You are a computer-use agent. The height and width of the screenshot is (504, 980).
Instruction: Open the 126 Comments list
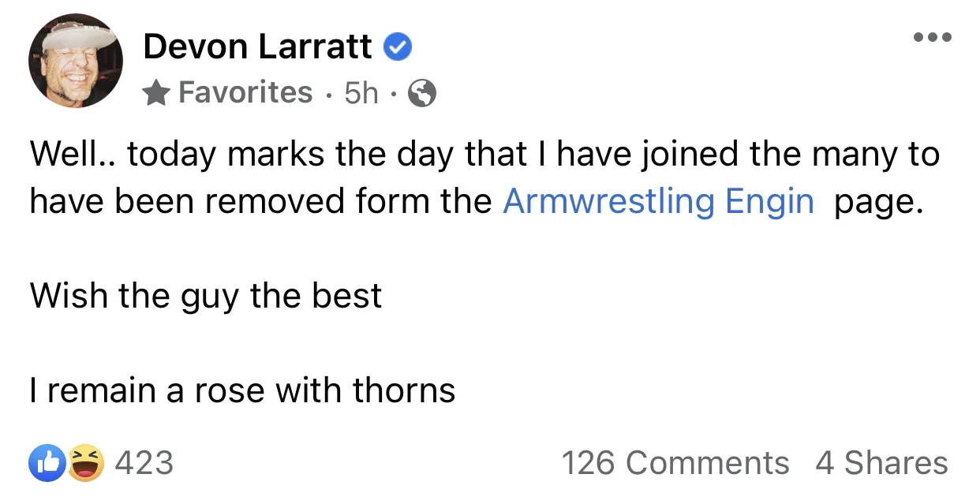pyautogui.click(x=675, y=463)
